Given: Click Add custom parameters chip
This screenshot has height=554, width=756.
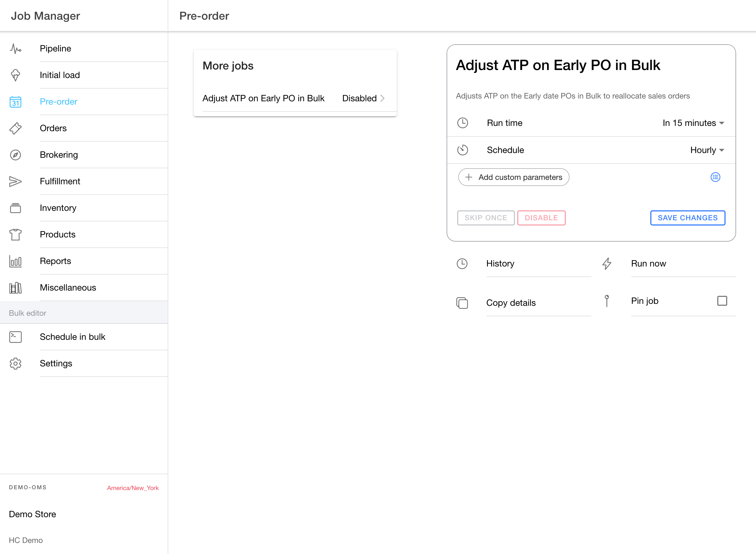Looking at the screenshot, I should click(x=514, y=177).
